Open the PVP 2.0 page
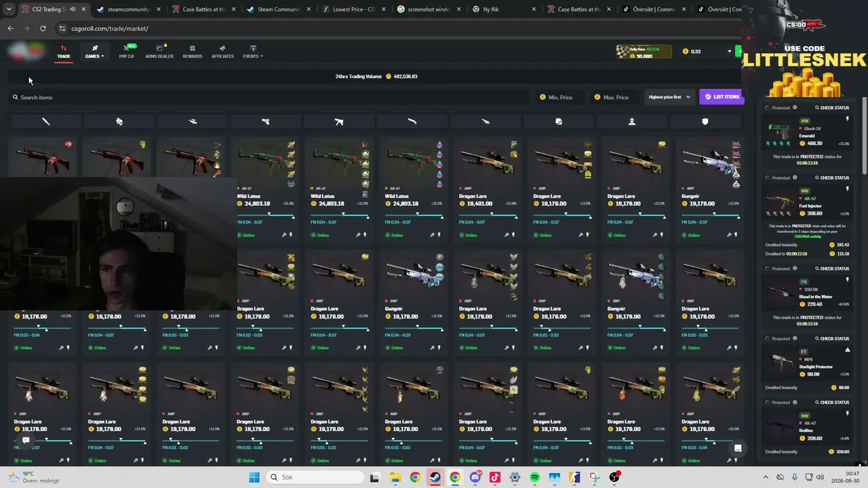This screenshot has height=488, width=868. click(x=127, y=52)
